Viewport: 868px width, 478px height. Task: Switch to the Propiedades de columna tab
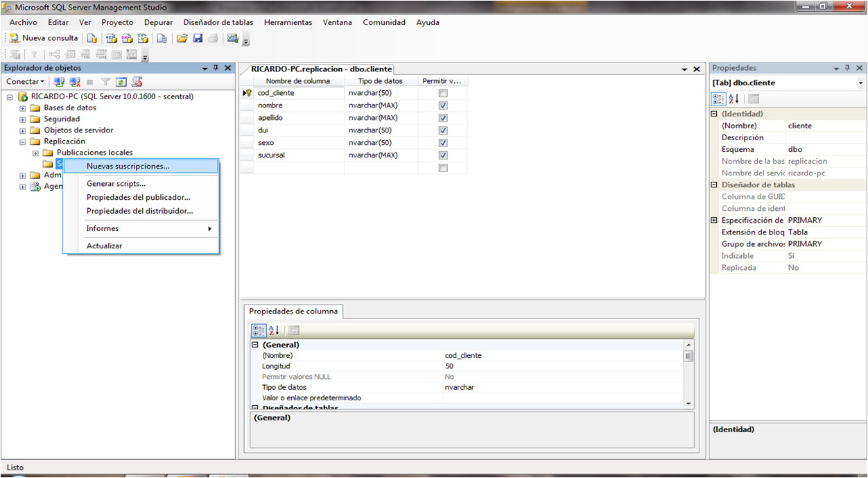[293, 311]
